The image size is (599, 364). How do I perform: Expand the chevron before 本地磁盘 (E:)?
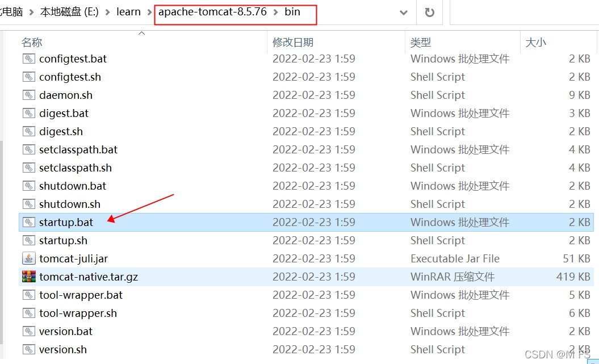[x=31, y=12]
